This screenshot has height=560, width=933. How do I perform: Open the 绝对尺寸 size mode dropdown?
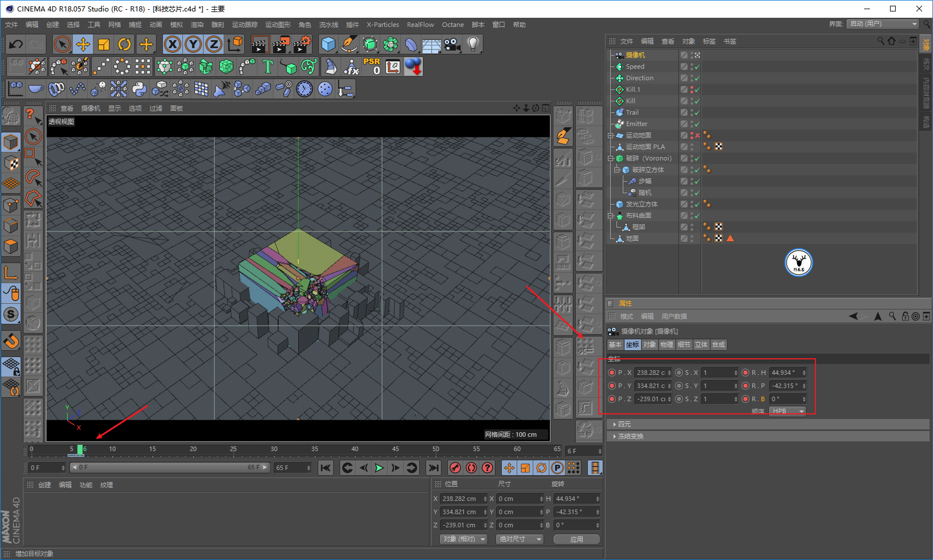(x=520, y=539)
